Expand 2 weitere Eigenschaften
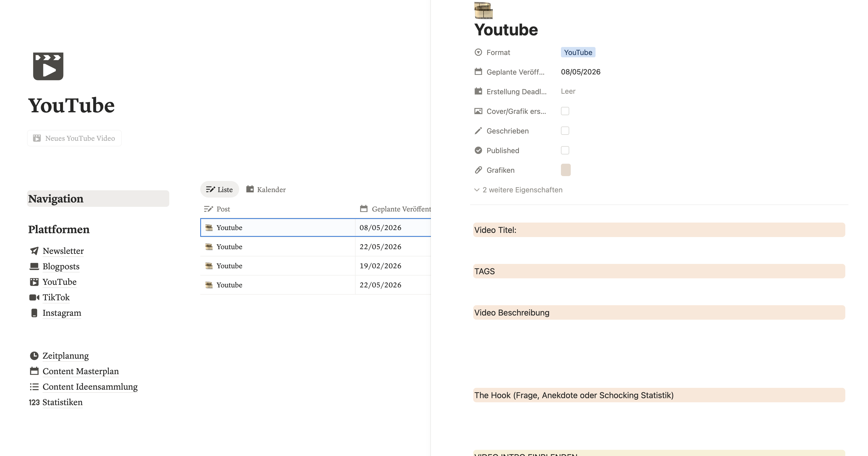The width and height of the screenshot is (868, 456). [518, 190]
